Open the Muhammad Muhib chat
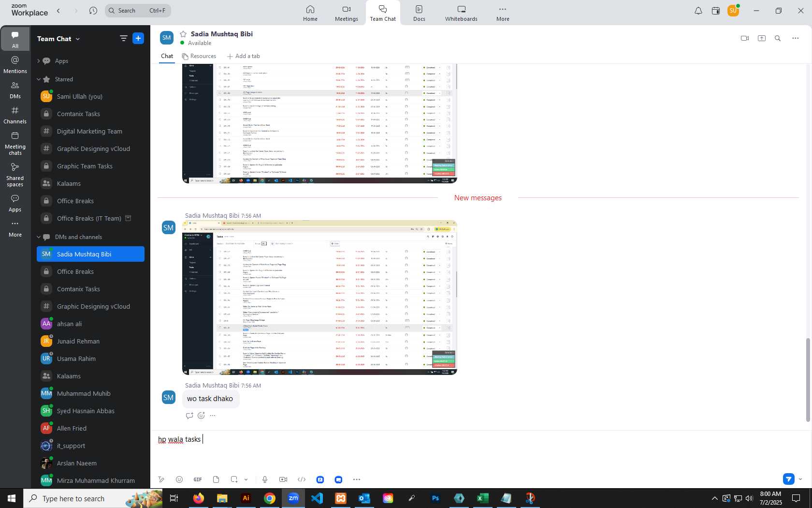The height and width of the screenshot is (508, 812). (90, 393)
